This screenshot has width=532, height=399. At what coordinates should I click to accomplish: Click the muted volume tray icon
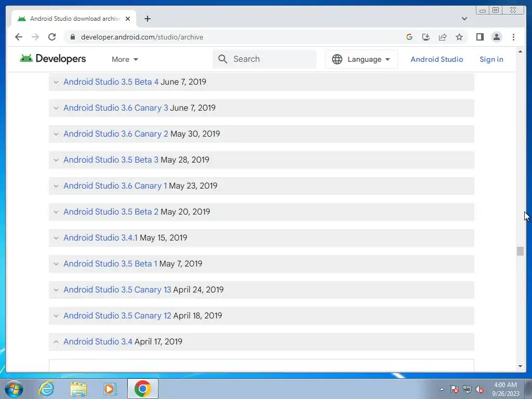tap(480, 389)
